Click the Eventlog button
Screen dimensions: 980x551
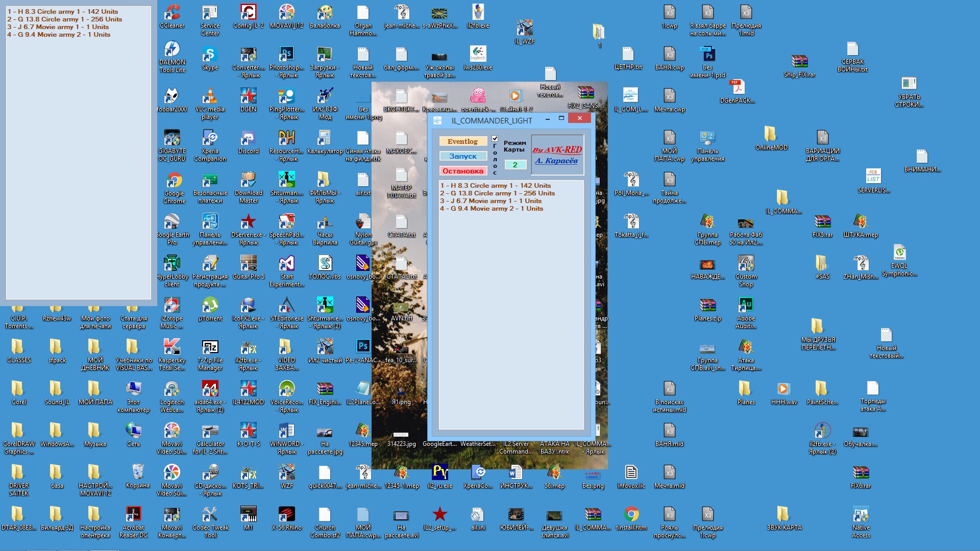pos(462,141)
